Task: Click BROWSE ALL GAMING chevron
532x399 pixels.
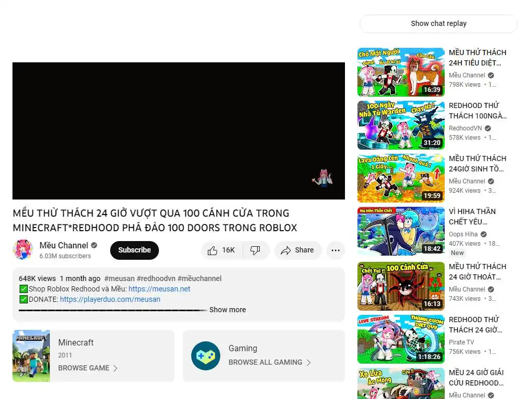Action: (309, 362)
